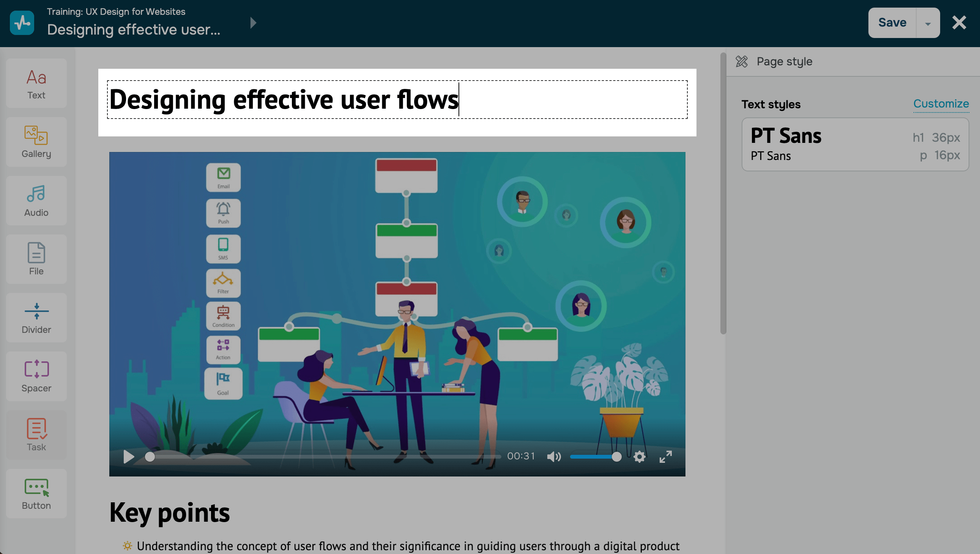The height and width of the screenshot is (554, 980).
Task: Click the Customize text styles link
Action: point(941,104)
